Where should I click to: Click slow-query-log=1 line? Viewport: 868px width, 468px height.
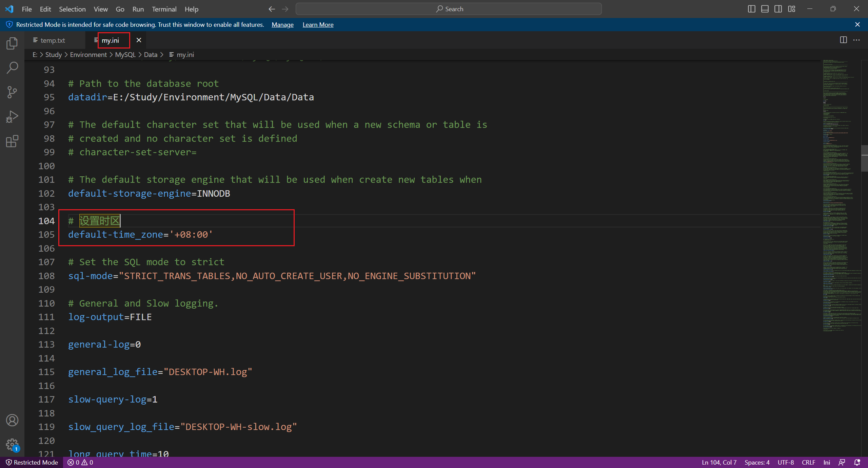click(113, 399)
